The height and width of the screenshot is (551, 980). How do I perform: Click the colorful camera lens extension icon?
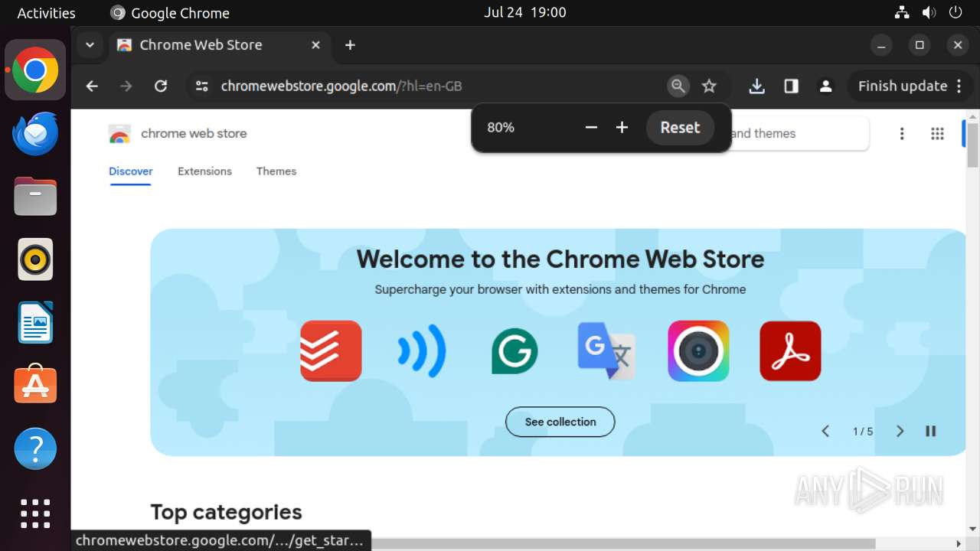pyautogui.click(x=698, y=350)
